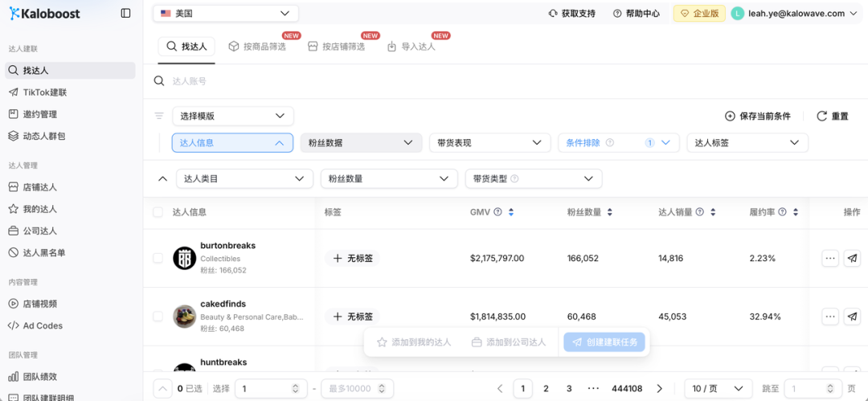Click 获取支持 support link
Screen dimensions: 868x401
572,14
